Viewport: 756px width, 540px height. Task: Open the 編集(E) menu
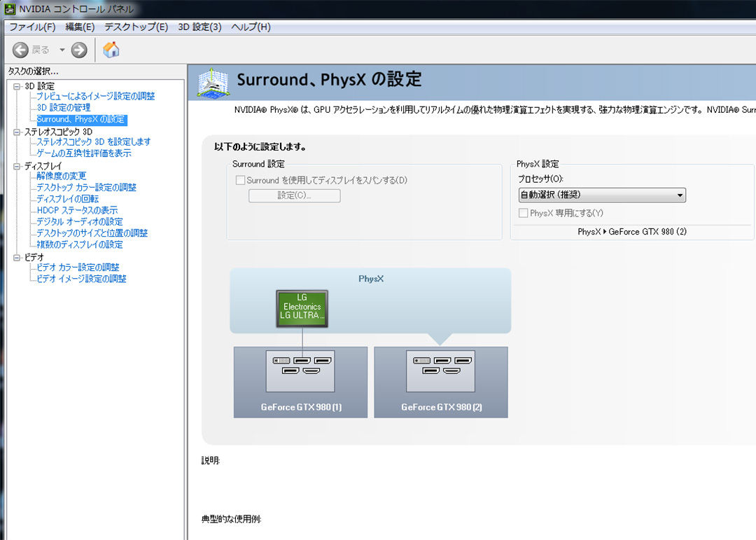80,27
